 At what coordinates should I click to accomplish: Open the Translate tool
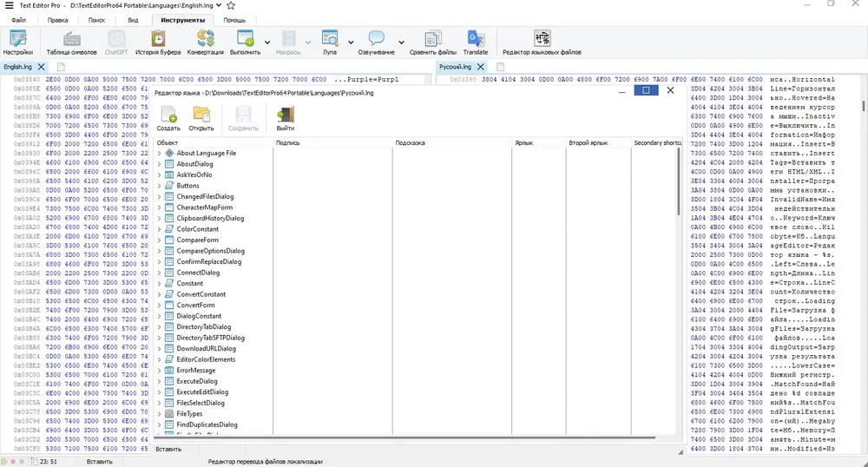point(476,43)
